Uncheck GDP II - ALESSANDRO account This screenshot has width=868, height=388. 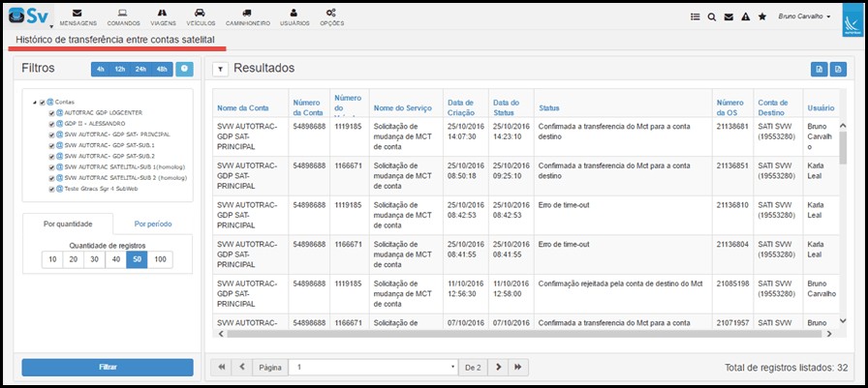[x=51, y=124]
